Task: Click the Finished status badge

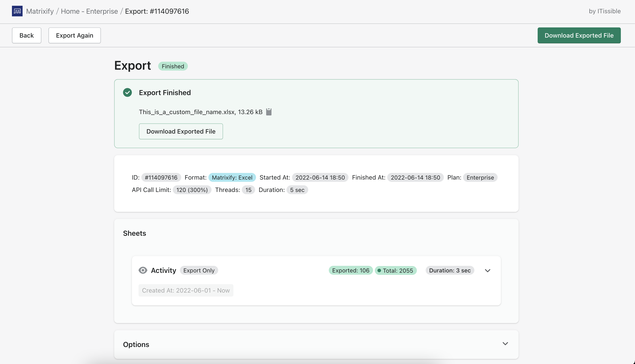Action: click(x=173, y=66)
